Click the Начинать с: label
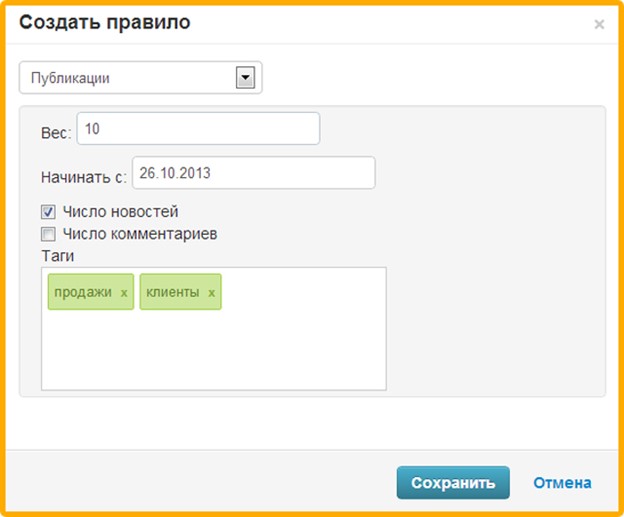 pyautogui.click(x=84, y=177)
